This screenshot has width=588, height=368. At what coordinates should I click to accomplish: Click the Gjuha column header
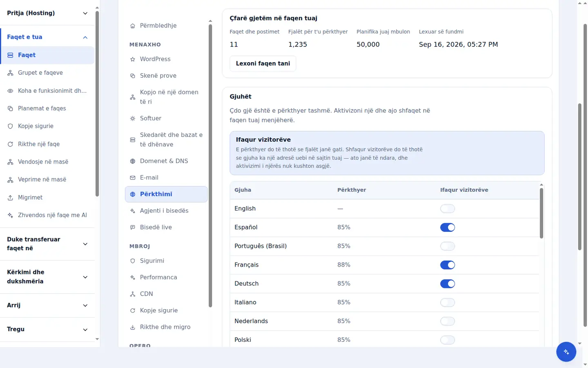(x=243, y=190)
